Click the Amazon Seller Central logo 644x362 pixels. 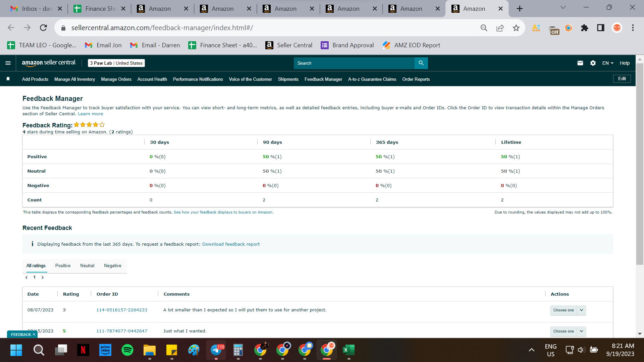(x=49, y=63)
